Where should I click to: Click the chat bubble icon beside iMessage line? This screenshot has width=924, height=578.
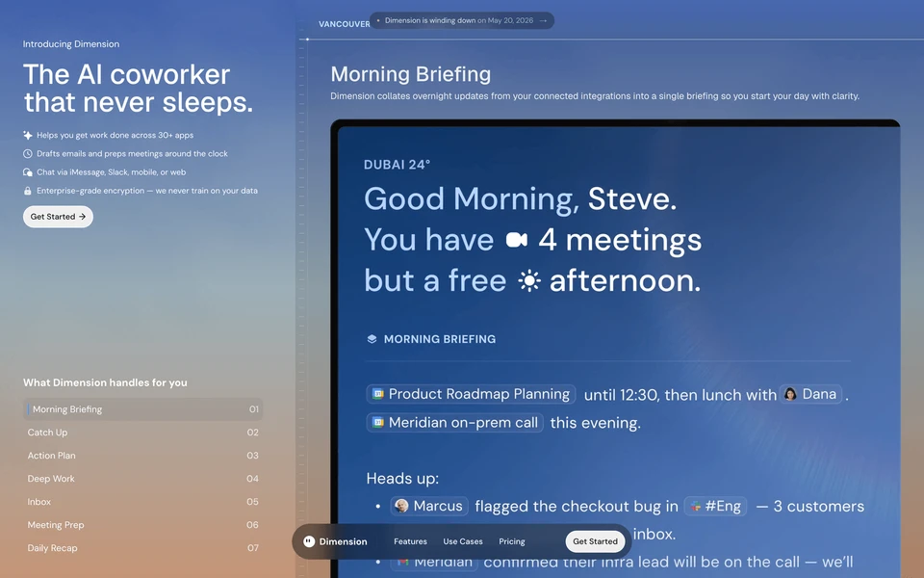pos(28,172)
